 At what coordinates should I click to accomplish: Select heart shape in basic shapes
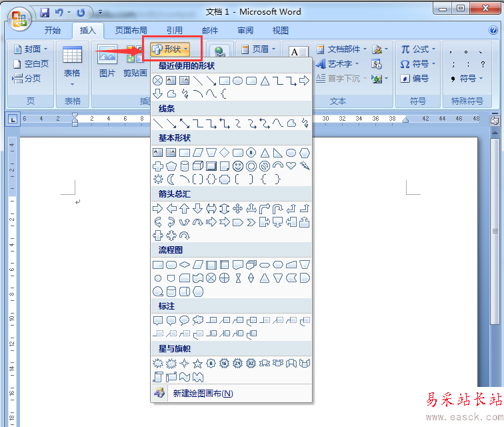(x=291, y=165)
